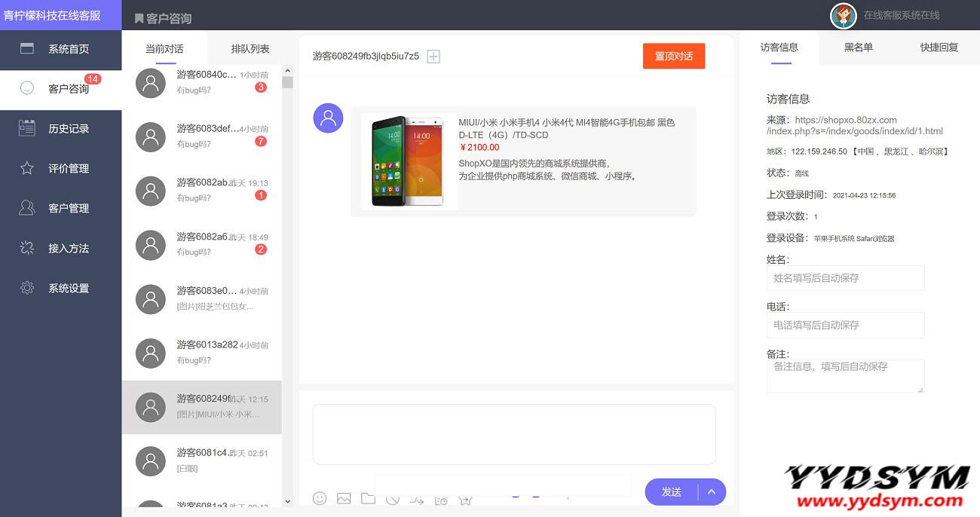Open the emoji picker in chat toolbar
This screenshot has width=980, height=517.
[320, 498]
